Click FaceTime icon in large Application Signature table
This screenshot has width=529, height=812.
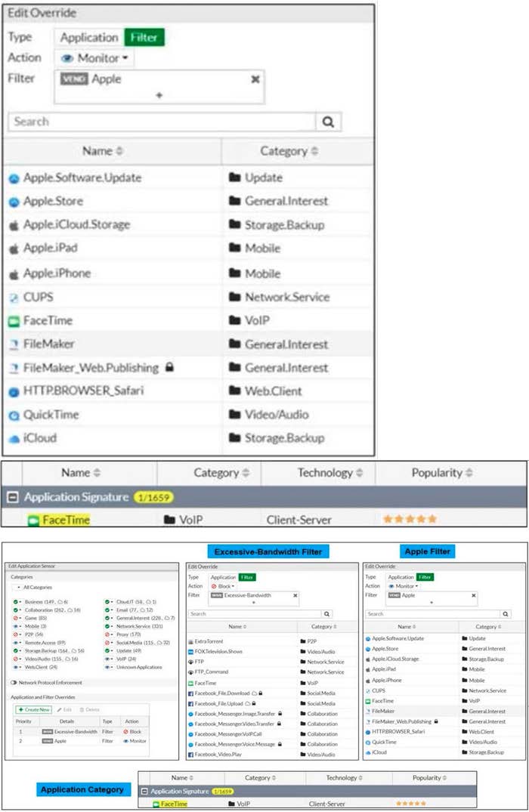pos(34,520)
